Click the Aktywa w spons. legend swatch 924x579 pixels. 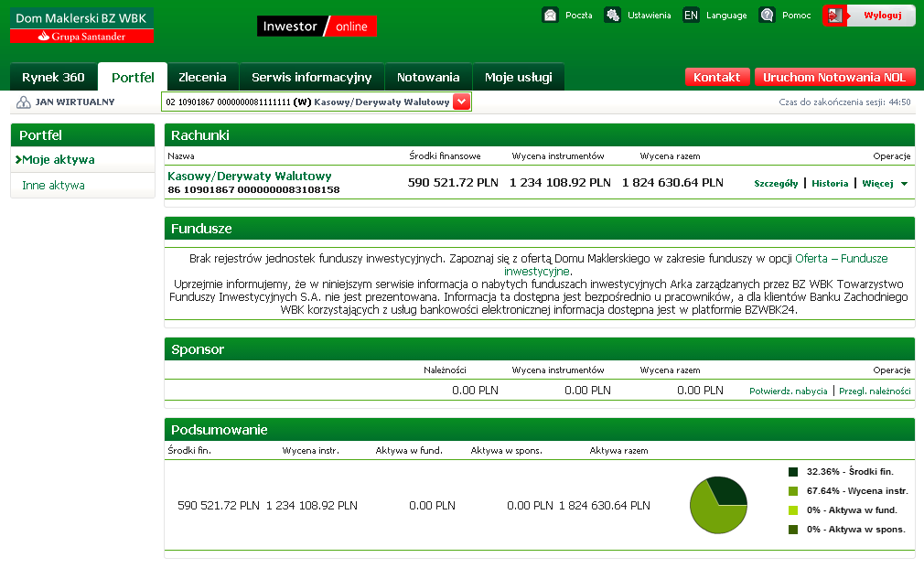click(792, 530)
